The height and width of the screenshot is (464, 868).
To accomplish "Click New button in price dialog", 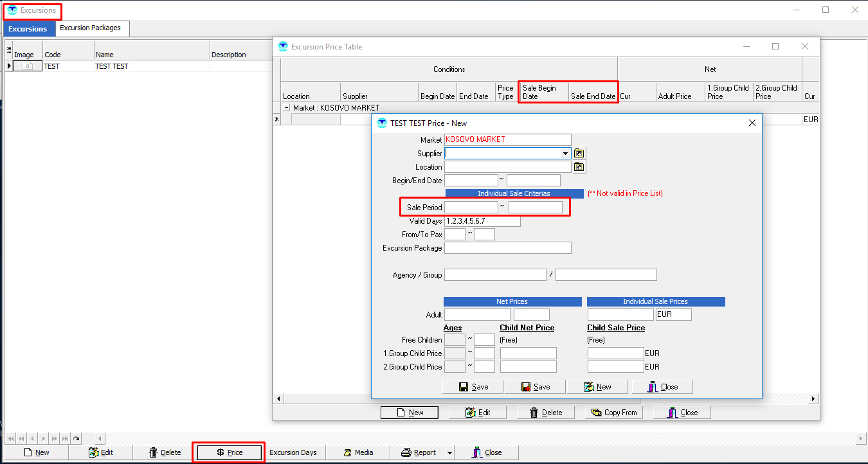I will [597, 387].
